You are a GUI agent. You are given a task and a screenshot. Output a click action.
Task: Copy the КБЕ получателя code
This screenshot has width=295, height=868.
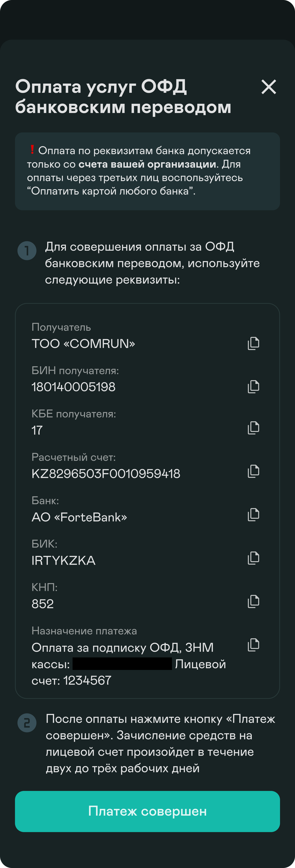click(x=253, y=428)
